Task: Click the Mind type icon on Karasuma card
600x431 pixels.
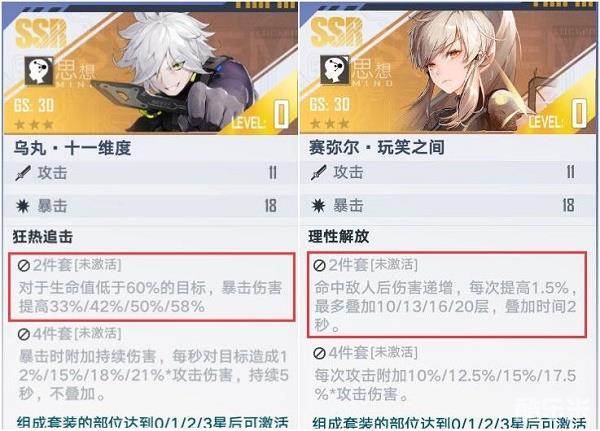Action: (x=39, y=70)
